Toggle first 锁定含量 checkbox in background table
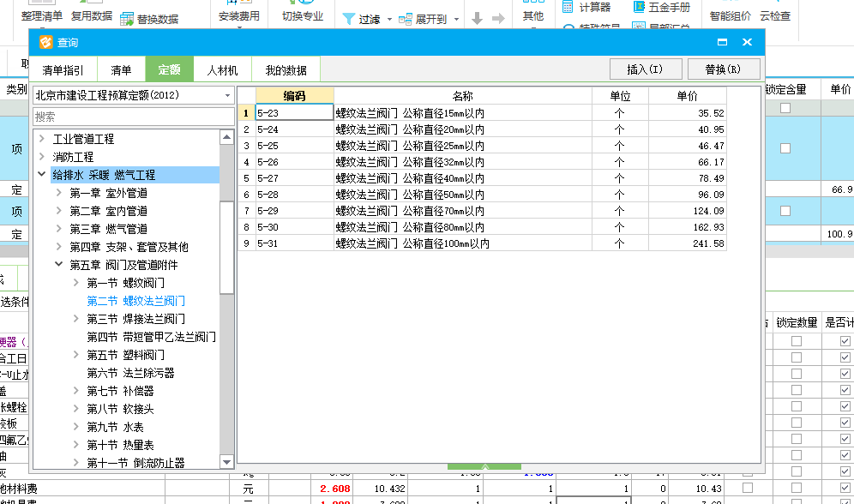 pos(785,108)
